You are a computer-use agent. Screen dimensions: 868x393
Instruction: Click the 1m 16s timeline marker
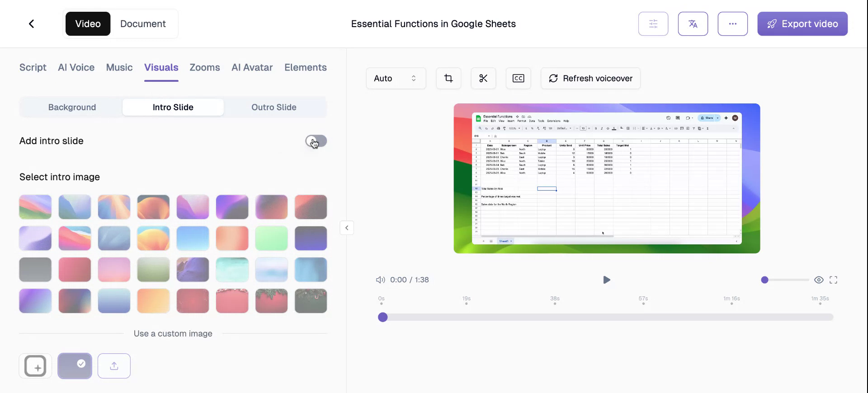pyautogui.click(x=731, y=300)
